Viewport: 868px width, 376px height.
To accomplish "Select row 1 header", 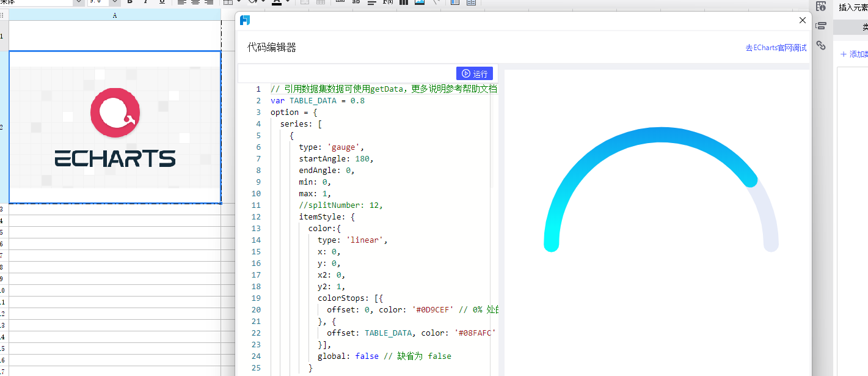I will point(4,35).
